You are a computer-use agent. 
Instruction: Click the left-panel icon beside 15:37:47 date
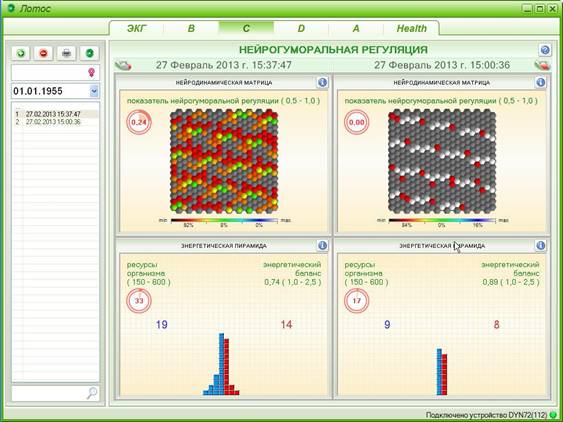pos(123,65)
